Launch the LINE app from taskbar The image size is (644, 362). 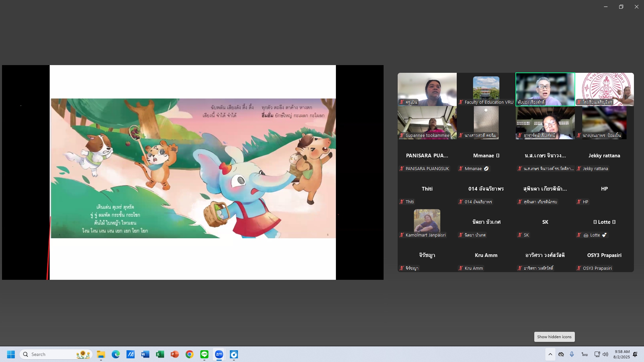point(204,354)
